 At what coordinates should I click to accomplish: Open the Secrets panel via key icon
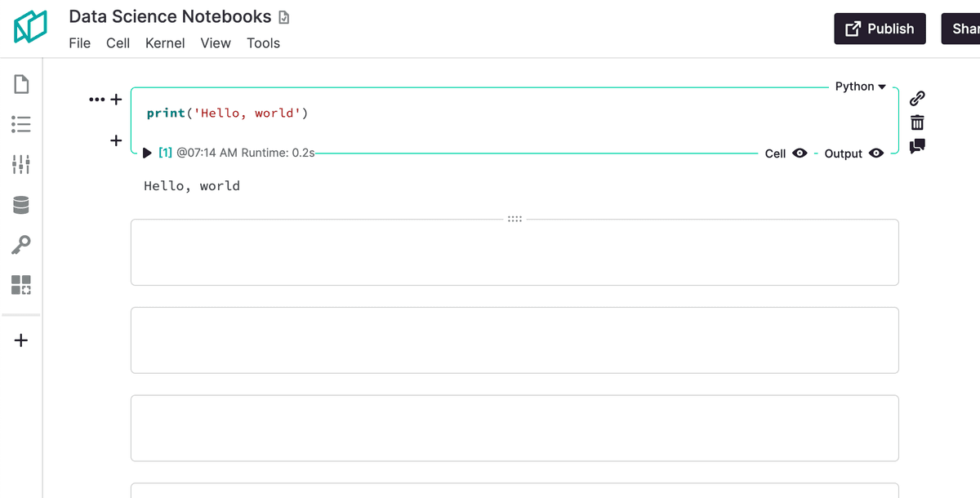tap(20, 244)
